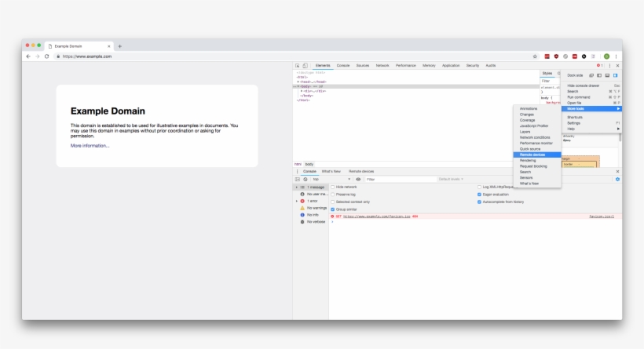This screenshot has height=349, width=644.
Task: Bookmark the page with the star icon
Action: pyautogui.click(x=535, y=56)
